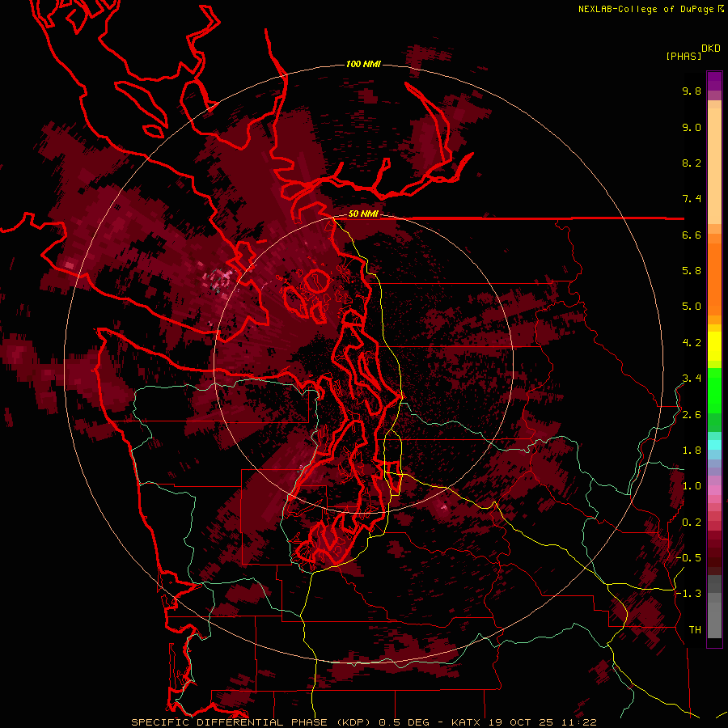The height and width of the screenshot is (728, 728).
Task: Click the -0.5 value on the legend
Action: 688,558
